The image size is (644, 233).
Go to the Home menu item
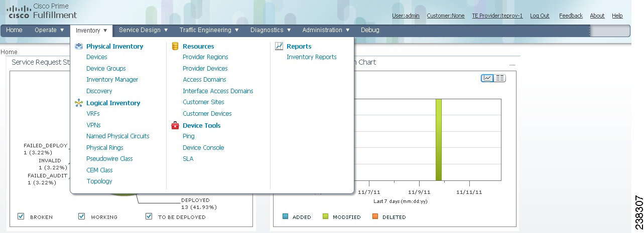click(x=14, y=30)
